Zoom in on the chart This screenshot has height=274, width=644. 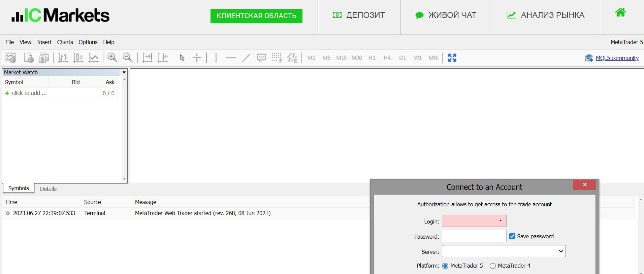tap(112, 58)
